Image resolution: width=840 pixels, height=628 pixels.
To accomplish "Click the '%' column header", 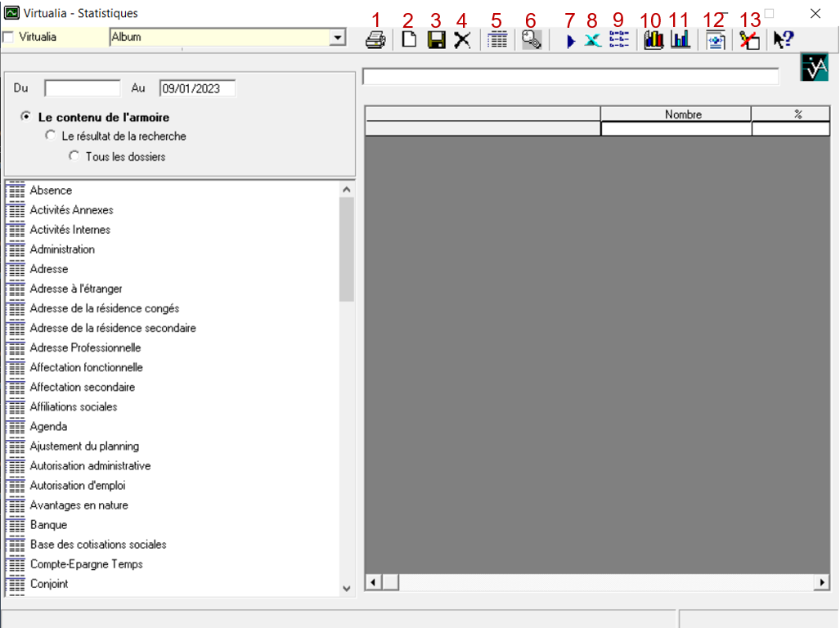I will (797, 114).
